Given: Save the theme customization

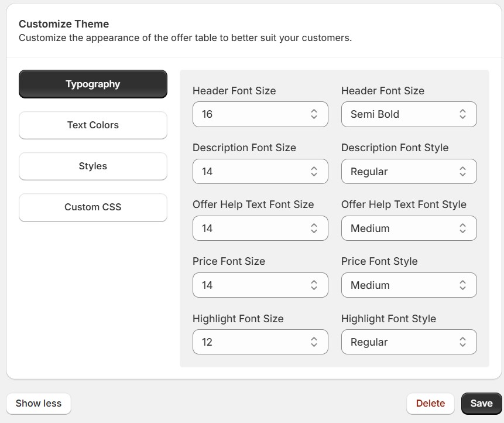Looking at the screenshot, I should (x=481, y=403).
